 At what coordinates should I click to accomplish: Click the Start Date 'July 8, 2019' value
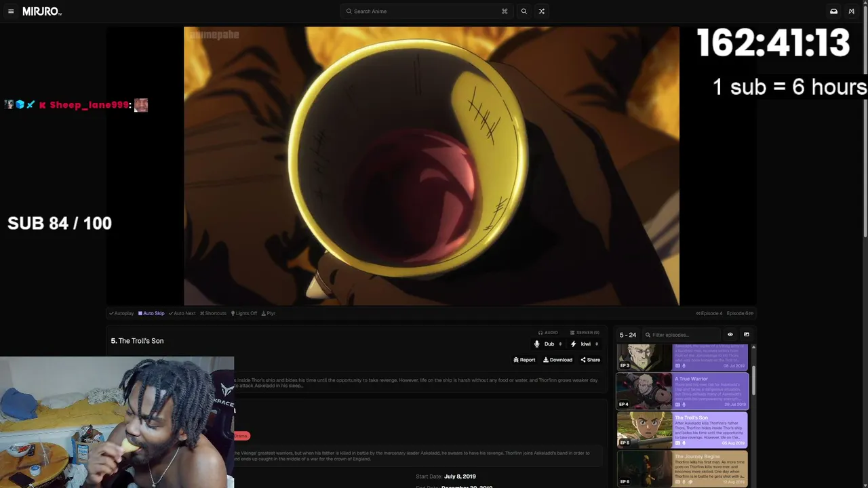point(460,476)
